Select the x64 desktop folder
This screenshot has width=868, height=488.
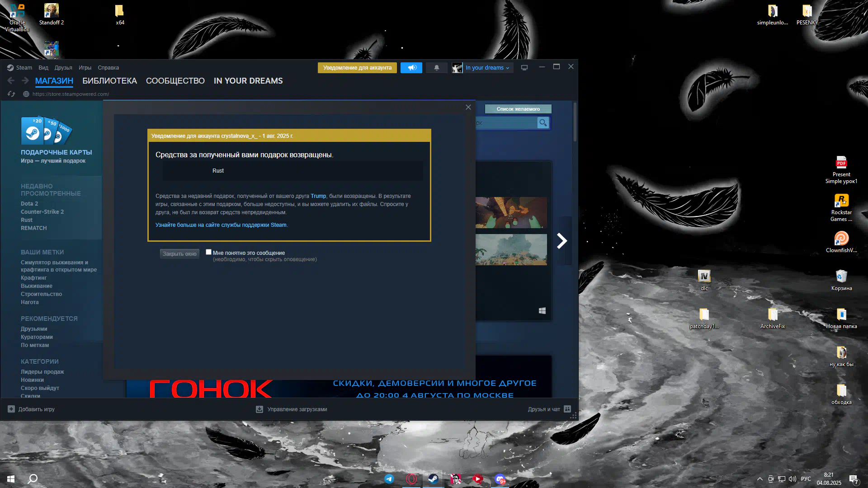tap(120, 14)
